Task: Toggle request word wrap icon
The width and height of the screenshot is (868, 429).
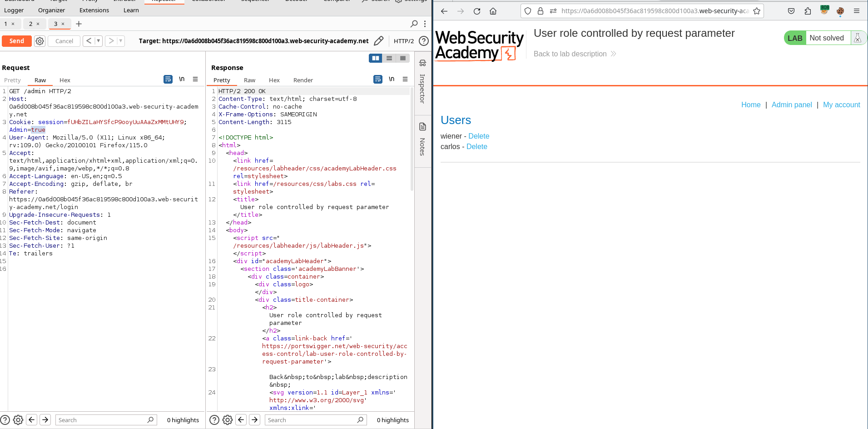Action: click(168, 79)
